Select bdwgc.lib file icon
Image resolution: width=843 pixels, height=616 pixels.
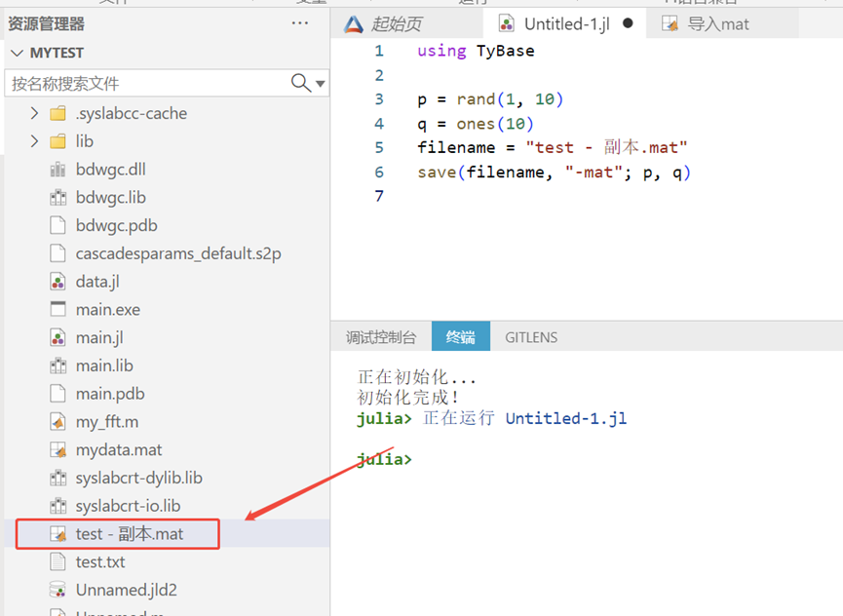tap(57, 198)
